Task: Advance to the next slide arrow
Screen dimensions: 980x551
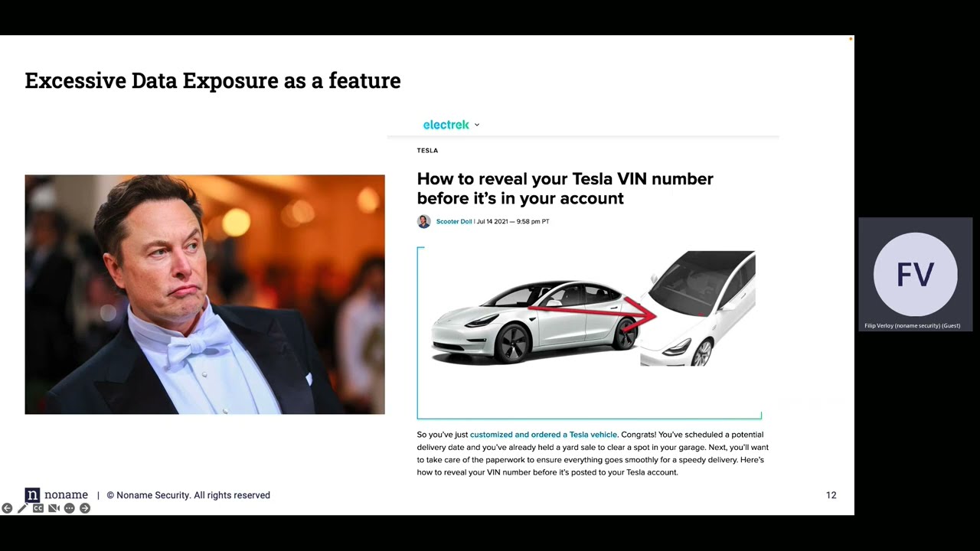Action: pyautogui.click(x=85, y=508)
